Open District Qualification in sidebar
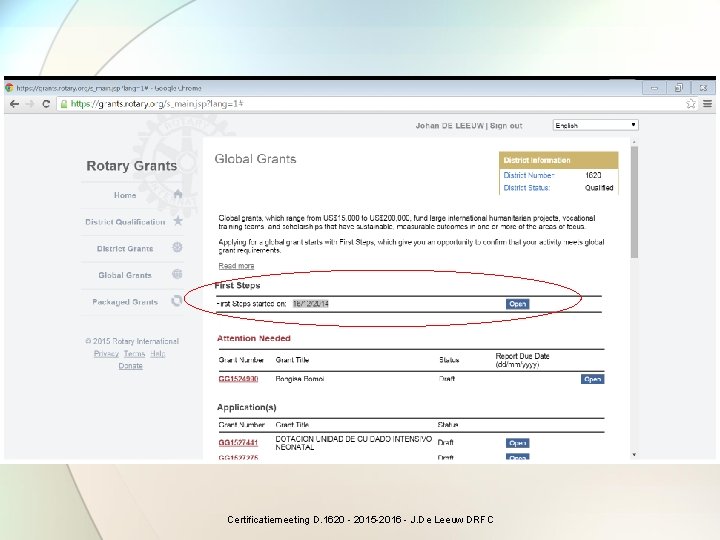 pyautogui.click(x=125, y=222)
